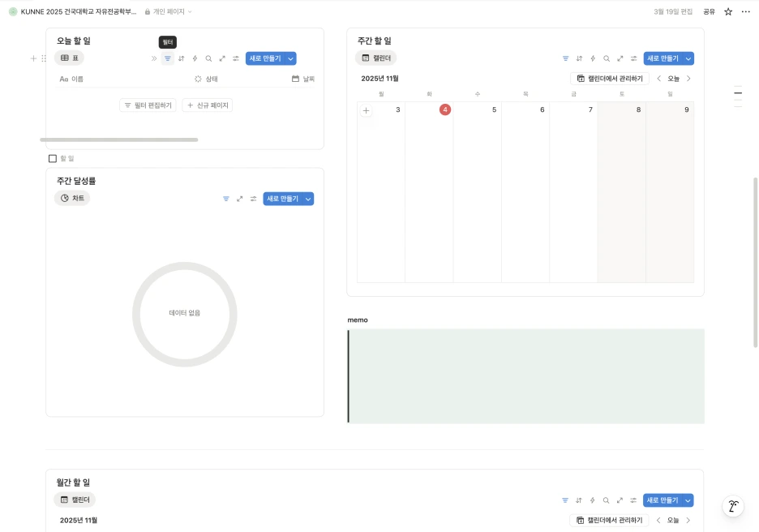Open automations in 월간 할 일 toolbar
Viewport: 759px width, 532px height.
pos(592,500)
